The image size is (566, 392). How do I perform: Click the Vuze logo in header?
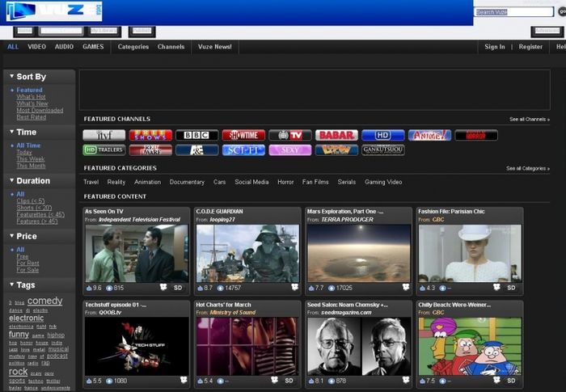[x=53, y=11]
